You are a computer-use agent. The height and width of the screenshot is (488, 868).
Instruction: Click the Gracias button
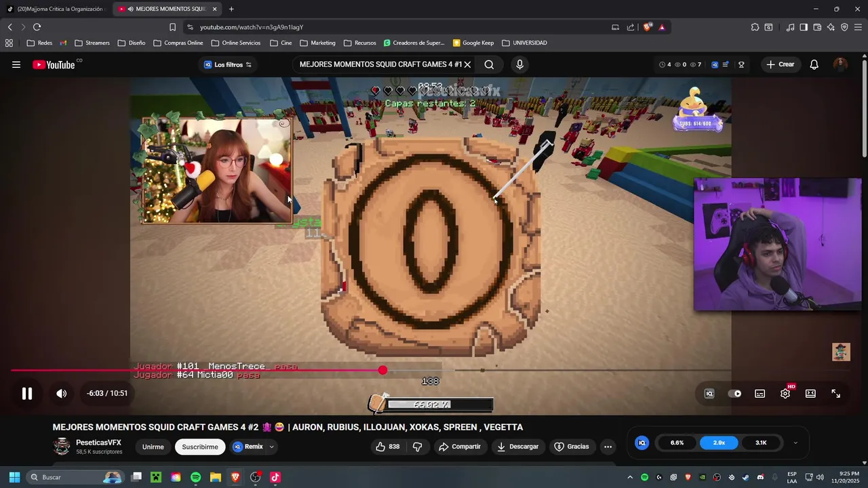pos(571,447)
